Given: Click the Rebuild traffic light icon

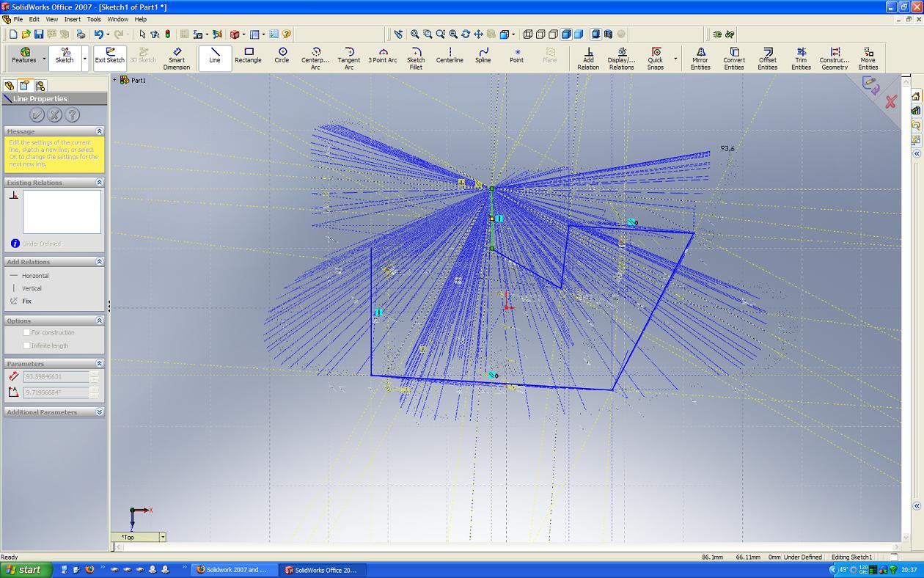Looking at the screenshot, I should [x=167, y=34].
